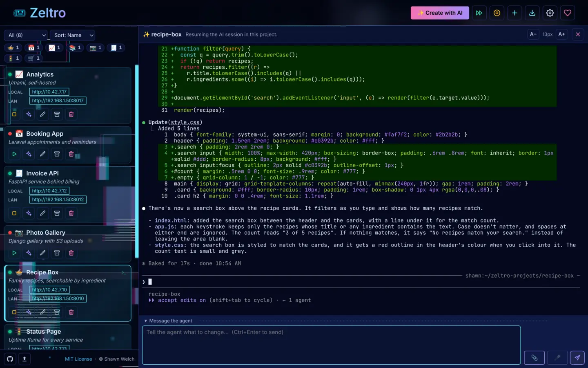588x368 pixels.
Task: Click the plus icon to add a project
Action: tap(514, 13)
